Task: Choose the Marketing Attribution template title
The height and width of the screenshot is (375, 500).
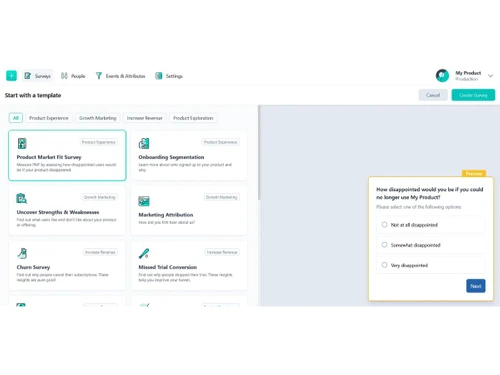Action: pos(166,215)
